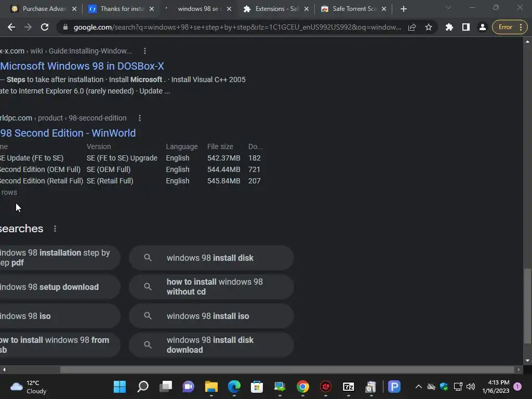Toggle the Chrome side panel

466,27
